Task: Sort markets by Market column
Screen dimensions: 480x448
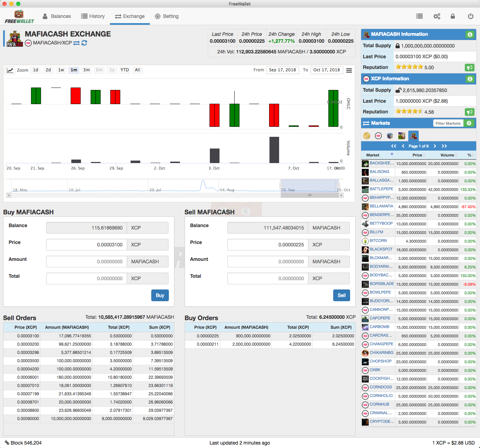Action: point(377,155)
